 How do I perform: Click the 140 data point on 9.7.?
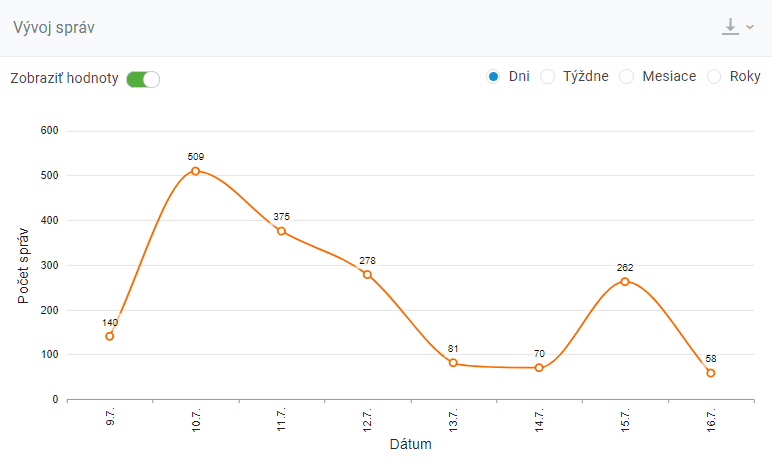coord(110,337)
